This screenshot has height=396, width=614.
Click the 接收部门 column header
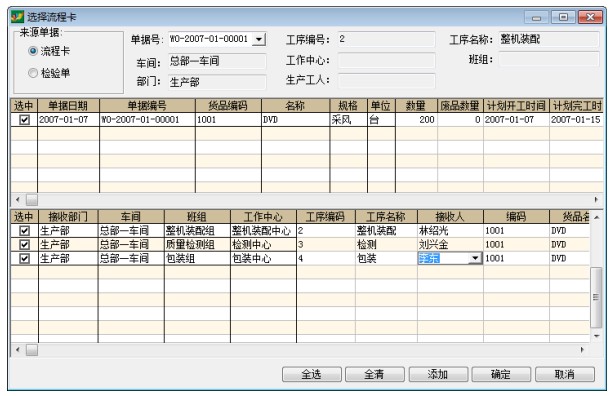[68, 217]
